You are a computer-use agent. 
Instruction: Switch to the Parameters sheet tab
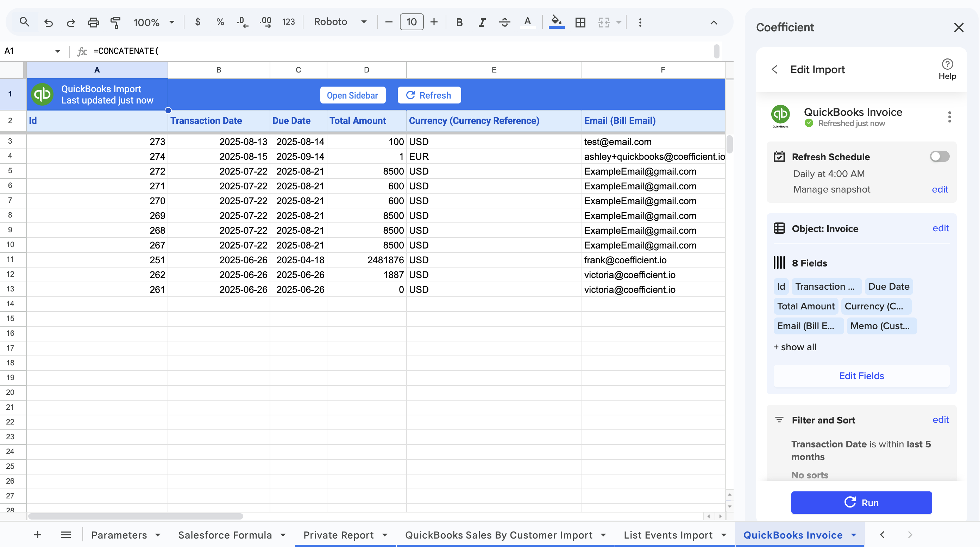[x=119, y=535]
